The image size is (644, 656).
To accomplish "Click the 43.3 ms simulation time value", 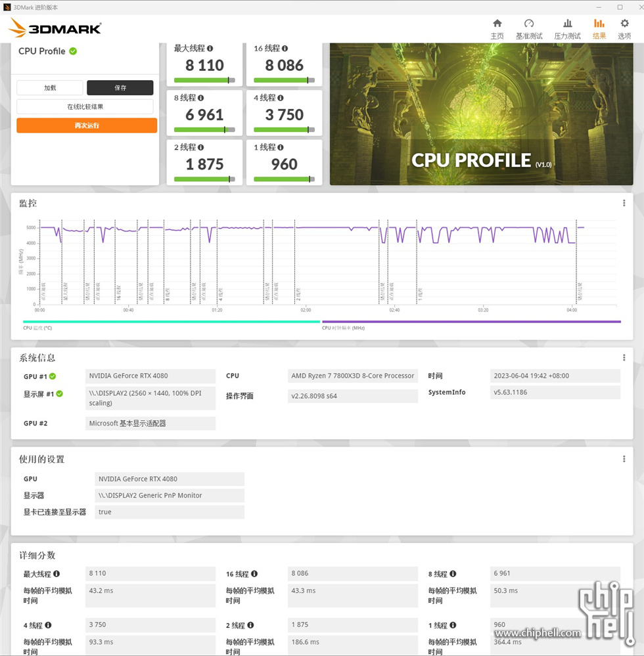I will pos(353,595).
